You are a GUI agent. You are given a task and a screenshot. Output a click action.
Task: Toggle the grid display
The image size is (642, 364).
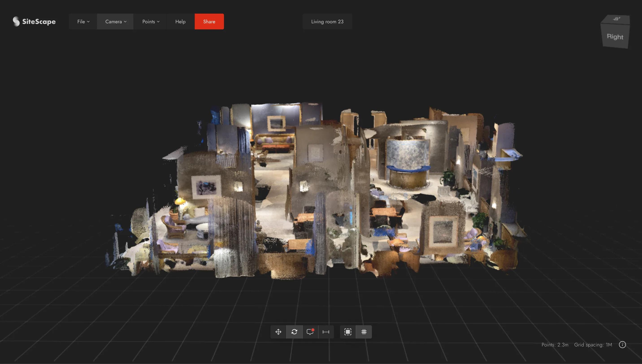(364, 332)
